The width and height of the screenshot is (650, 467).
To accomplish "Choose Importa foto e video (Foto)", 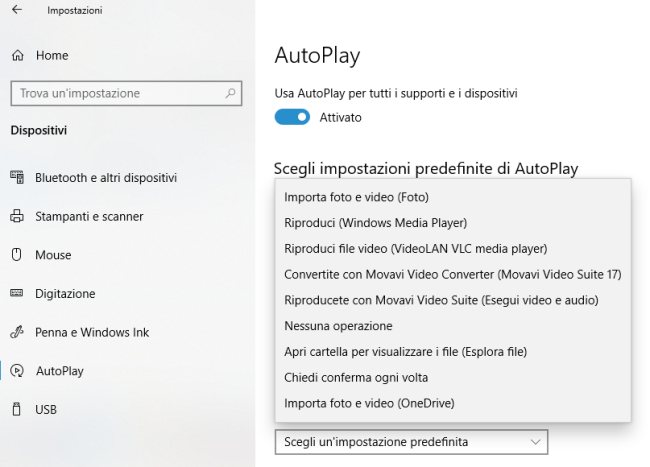I will (x=453, y=197).
